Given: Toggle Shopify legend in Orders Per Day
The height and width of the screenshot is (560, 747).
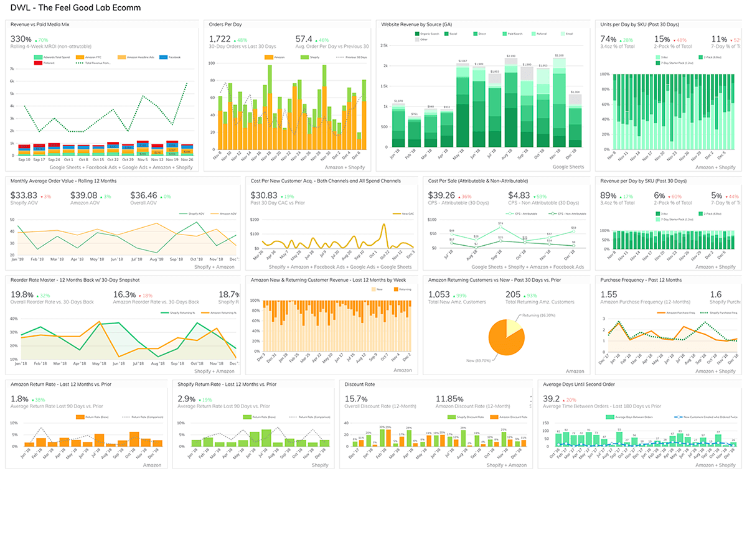Looking at the screenshot, I should coord(305,57).
